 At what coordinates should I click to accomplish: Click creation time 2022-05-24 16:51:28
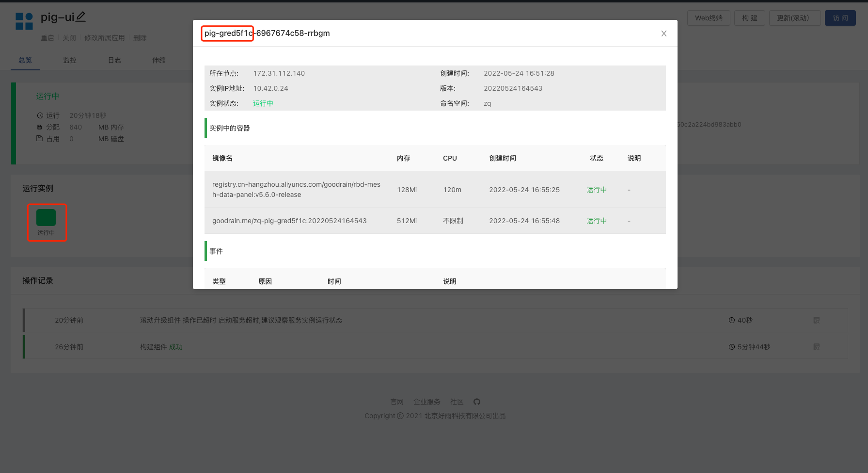(x=519, y=73)
